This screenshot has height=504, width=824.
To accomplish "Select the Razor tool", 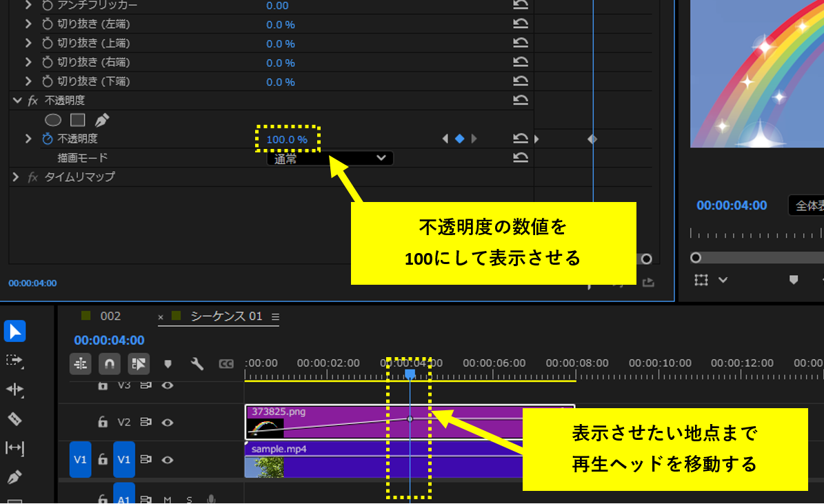I will (x=15, y=419).
